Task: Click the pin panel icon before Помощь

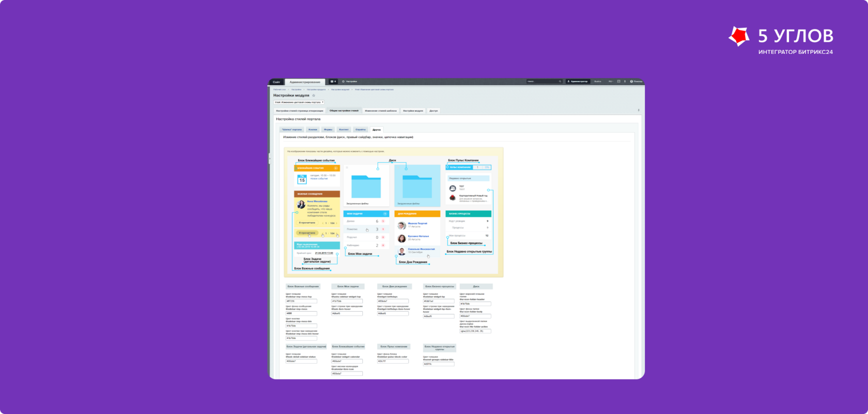Action: pos(625,82)
